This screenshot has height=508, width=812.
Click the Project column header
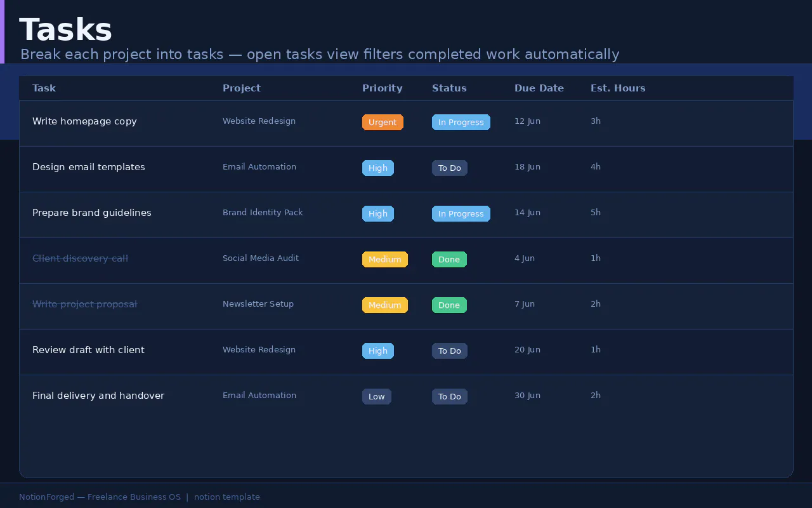242,88
